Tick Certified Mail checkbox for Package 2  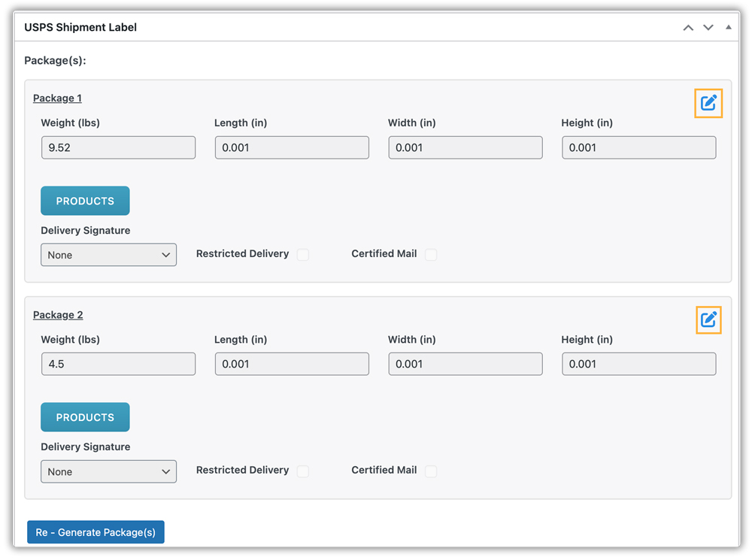pyautogui.click(x=431, y=471)
